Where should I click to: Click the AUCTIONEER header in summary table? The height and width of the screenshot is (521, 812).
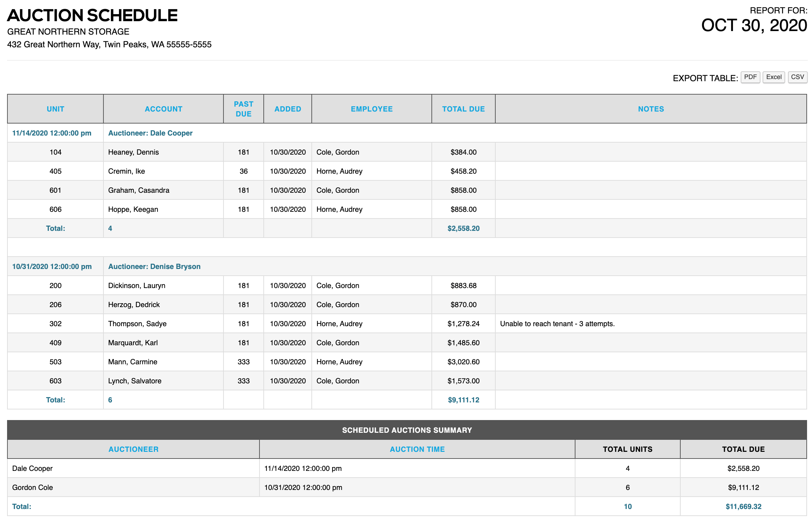[x=133, y=449]
